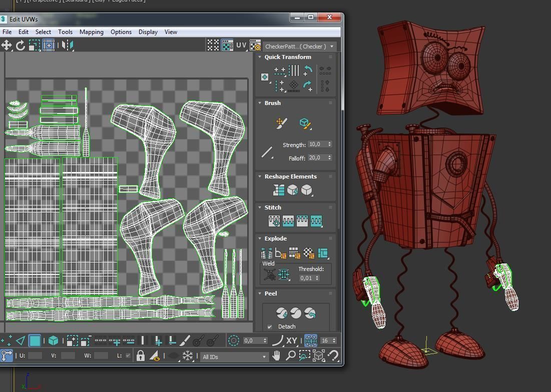Click the Reshape Elements rollout header
Image resolution: width=551 pixels, height=392 pixels.
[290, 176]
